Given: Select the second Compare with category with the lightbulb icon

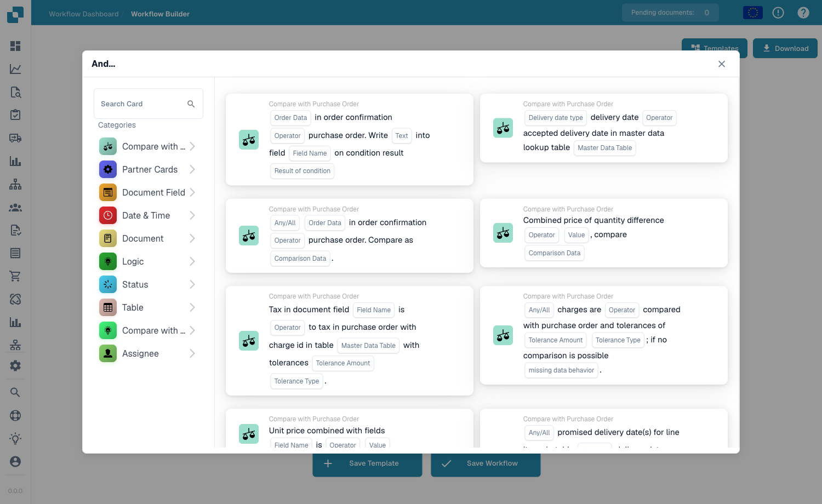Looking at the screenshot, I should pos(147,330).
